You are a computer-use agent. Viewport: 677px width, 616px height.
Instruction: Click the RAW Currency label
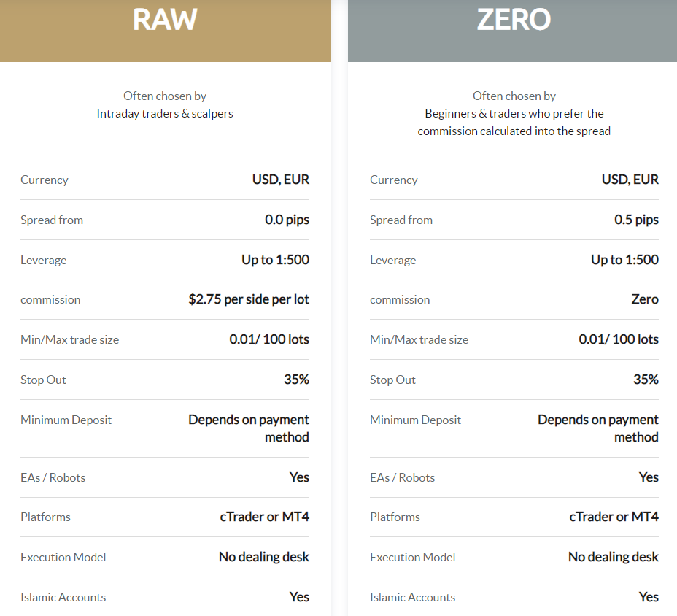pyautogui.click(x=45, y=180)
